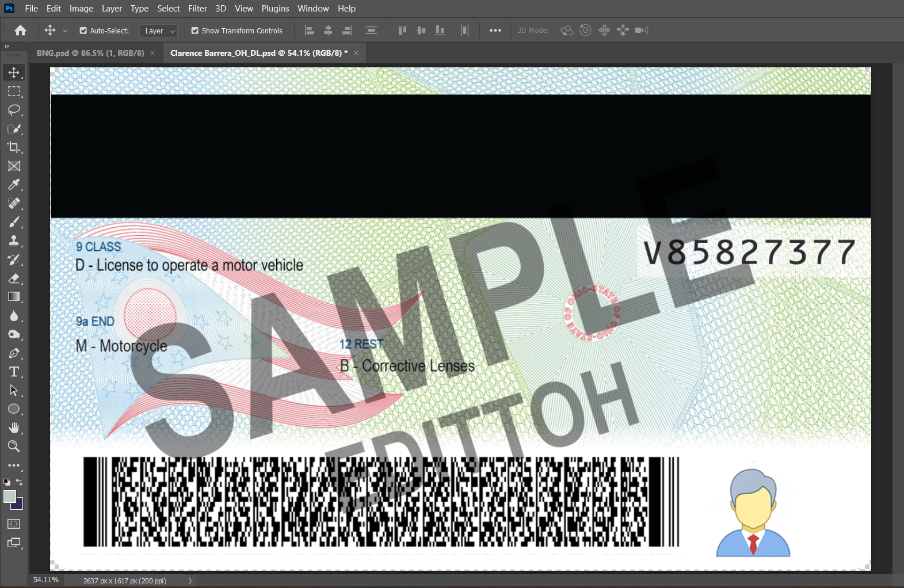Click document size info in status bar
Viewport: 904px width, 588px height.
tap(125, 581)
